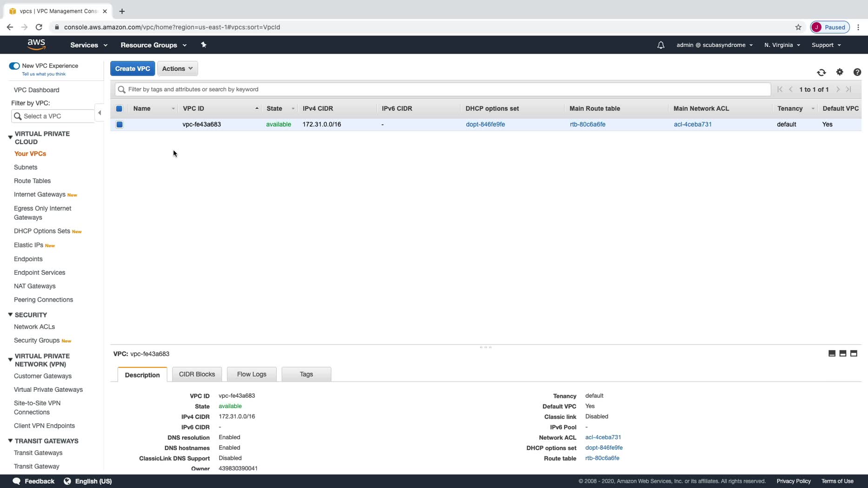Toggle the New VPC Experience switch
Image resolution: width=868 pixels, height=488 pixels.
tap(14, 66)
